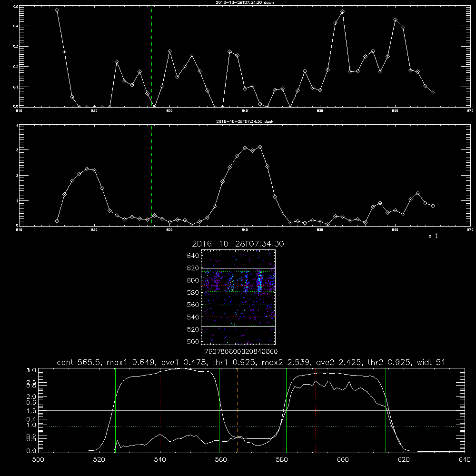The height and width of the screenshot is (476, 476).
Task: Click the orange dashed center line in bottom plot
Action: click(x=238, y=410)
